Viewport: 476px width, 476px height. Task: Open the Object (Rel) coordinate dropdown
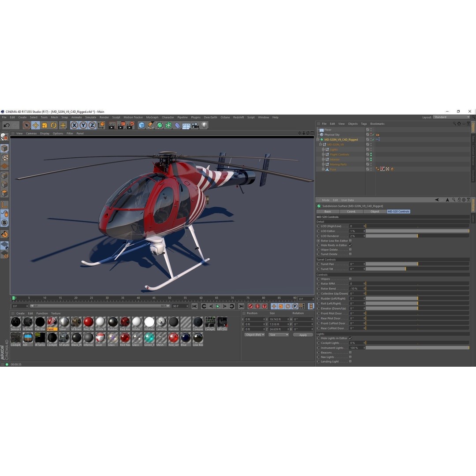point(255,335)
